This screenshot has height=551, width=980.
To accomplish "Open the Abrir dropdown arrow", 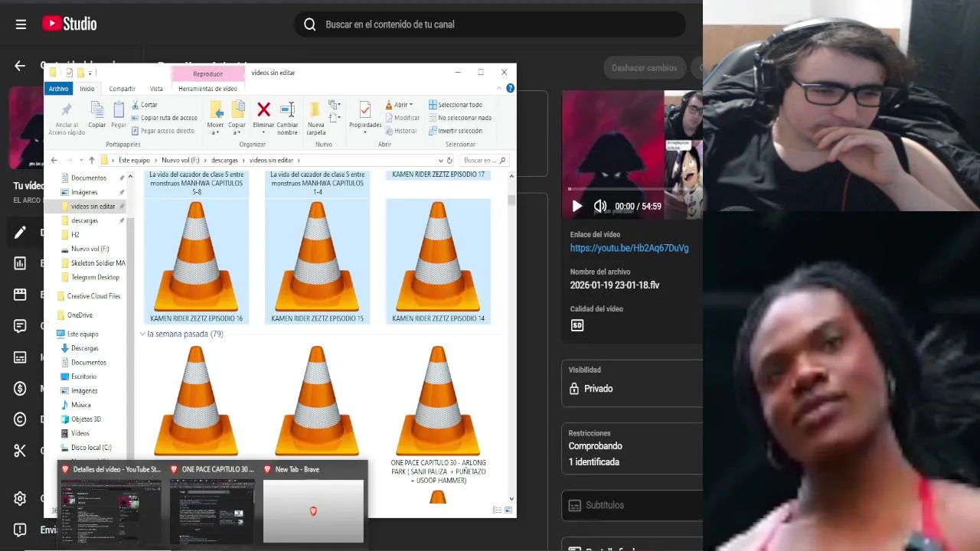I will 411,105.
